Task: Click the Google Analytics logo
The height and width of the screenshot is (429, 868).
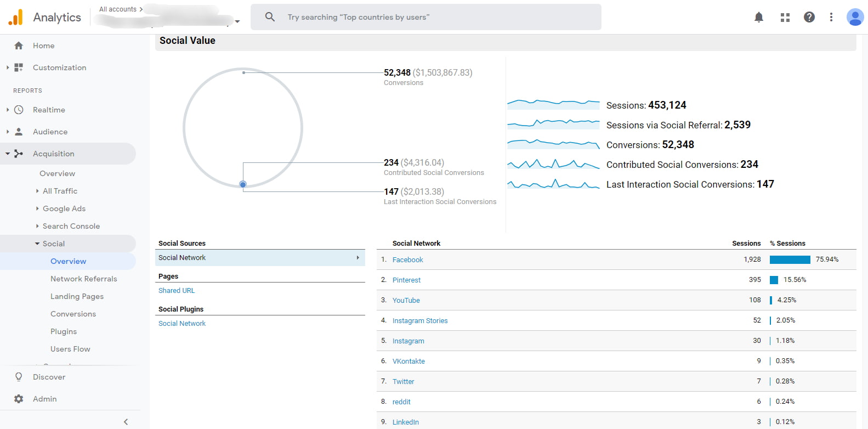Action: pos(15,17)
